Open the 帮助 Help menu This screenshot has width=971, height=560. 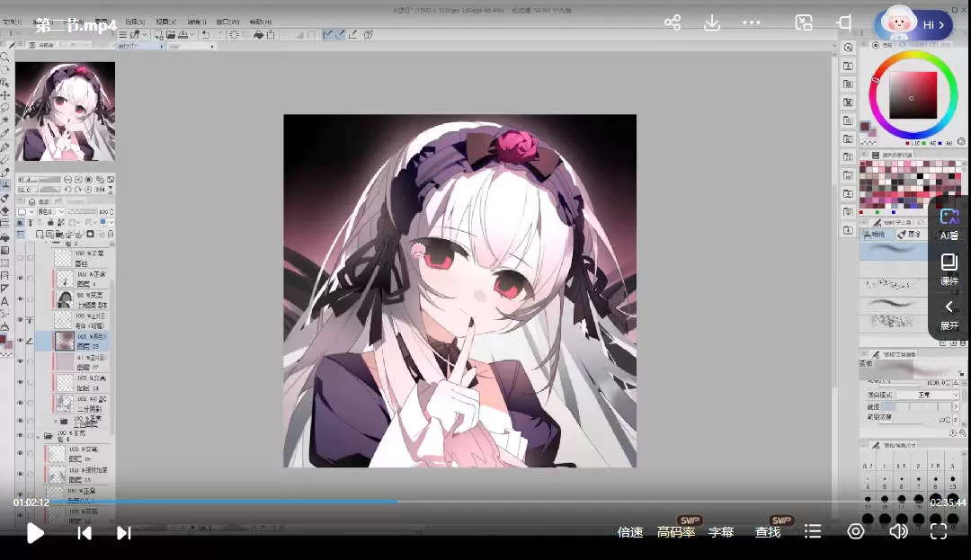pyautogui.click(x=261, y=22)
